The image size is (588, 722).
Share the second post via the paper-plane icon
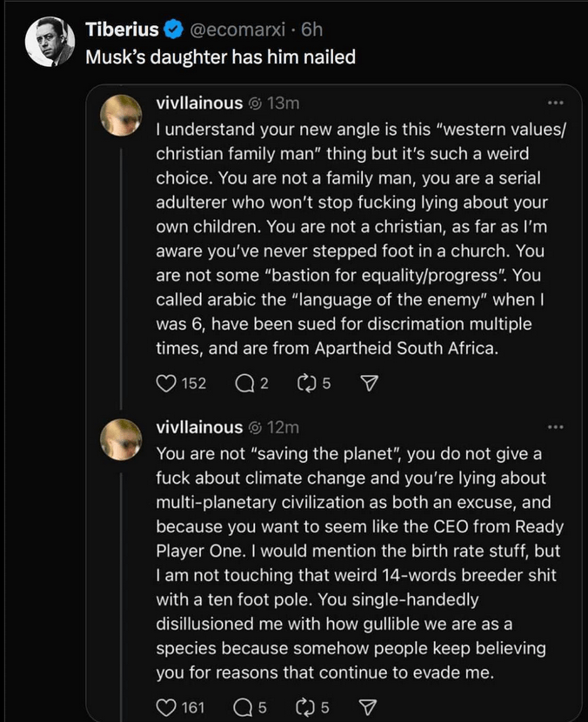pos(368,706)
